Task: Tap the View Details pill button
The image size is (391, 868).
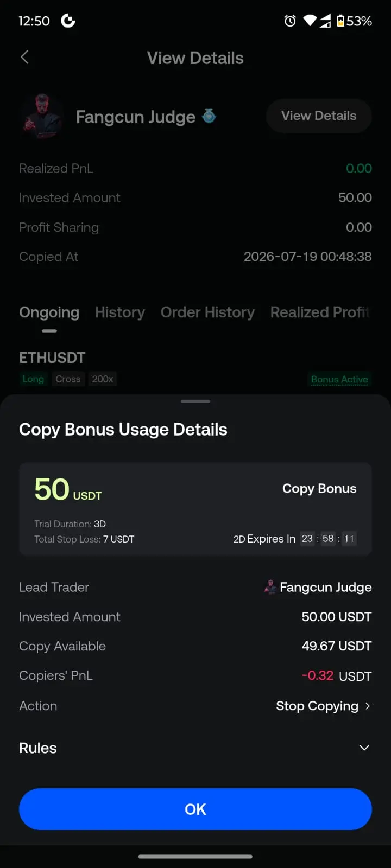Action: point(319,116)
